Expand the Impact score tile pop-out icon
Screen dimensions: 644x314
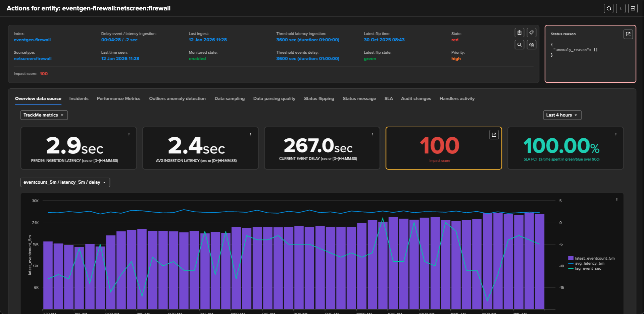click(x=494, y=135)
